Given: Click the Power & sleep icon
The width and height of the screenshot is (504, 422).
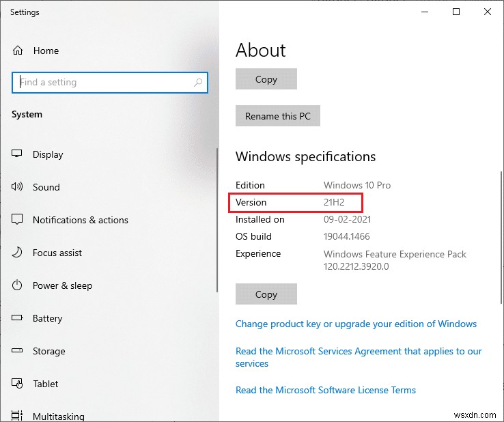Looking at the screenshot, I should coord(16,285).
